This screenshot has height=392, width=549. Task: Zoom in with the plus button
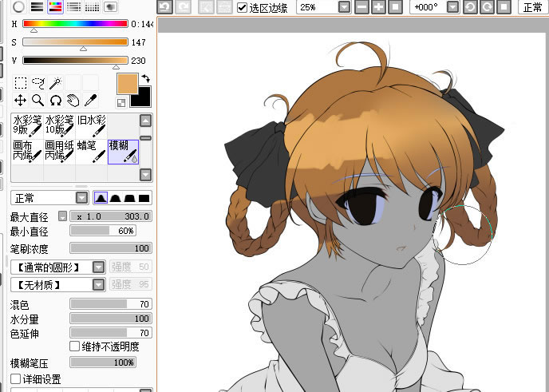[378, 7]
